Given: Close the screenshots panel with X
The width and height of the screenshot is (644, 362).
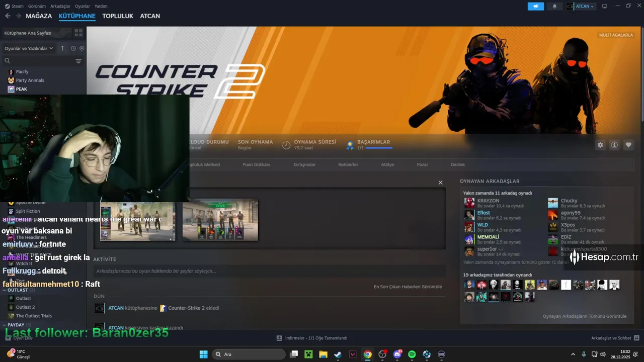Looking at the screenshot, I should 440,183.
